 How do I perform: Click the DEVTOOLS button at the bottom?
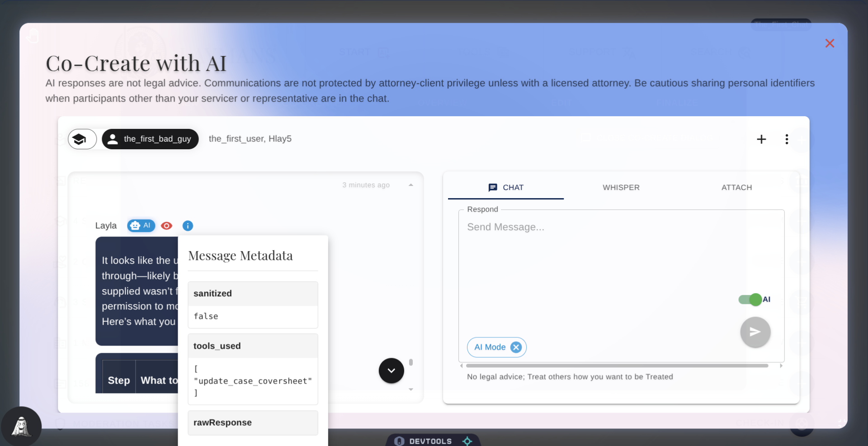pyautogui.click(x=430, y=441)
